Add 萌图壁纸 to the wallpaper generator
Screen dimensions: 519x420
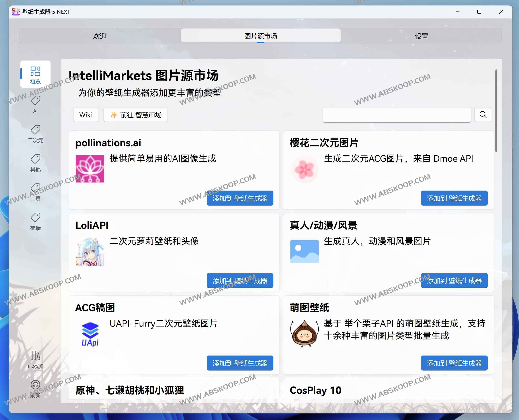[x=454, y=363]
